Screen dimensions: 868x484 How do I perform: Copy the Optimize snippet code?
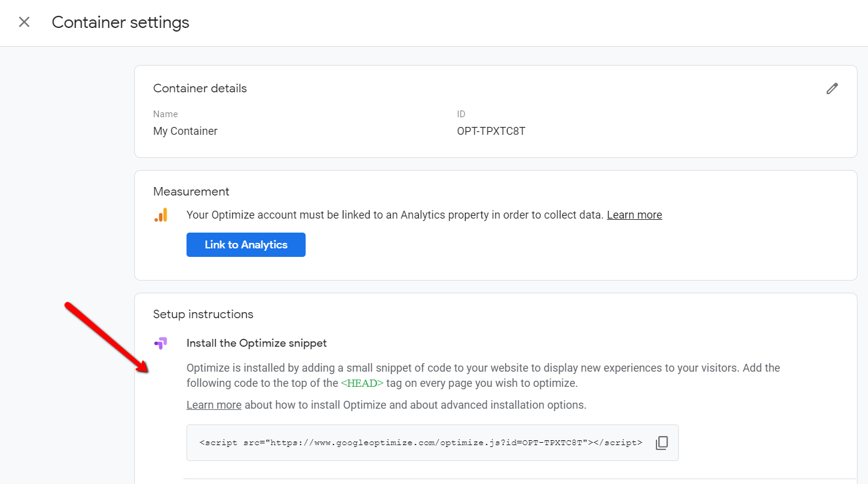click(x=662, y=443)
